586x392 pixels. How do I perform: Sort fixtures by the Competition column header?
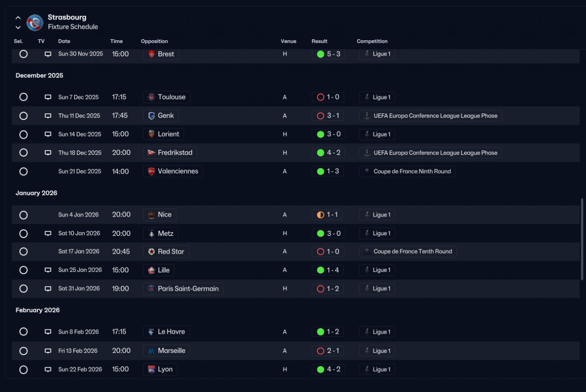(372, 41)
